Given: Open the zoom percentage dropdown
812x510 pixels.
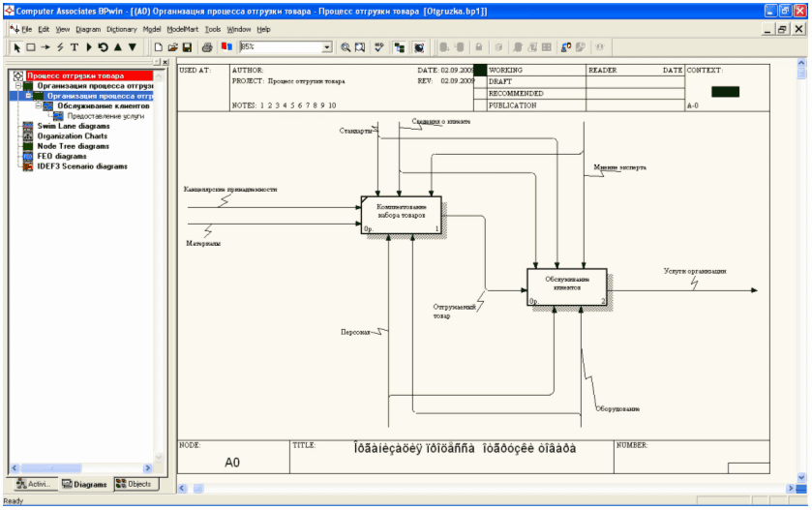Looking at the screenshot, I should coord(327,47).
